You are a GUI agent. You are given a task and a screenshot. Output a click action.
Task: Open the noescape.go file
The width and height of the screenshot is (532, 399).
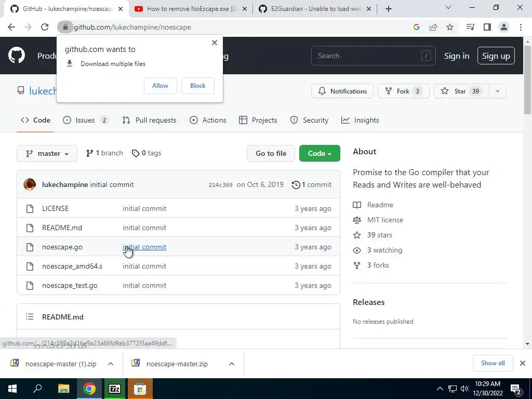click(x=62, y=247)
